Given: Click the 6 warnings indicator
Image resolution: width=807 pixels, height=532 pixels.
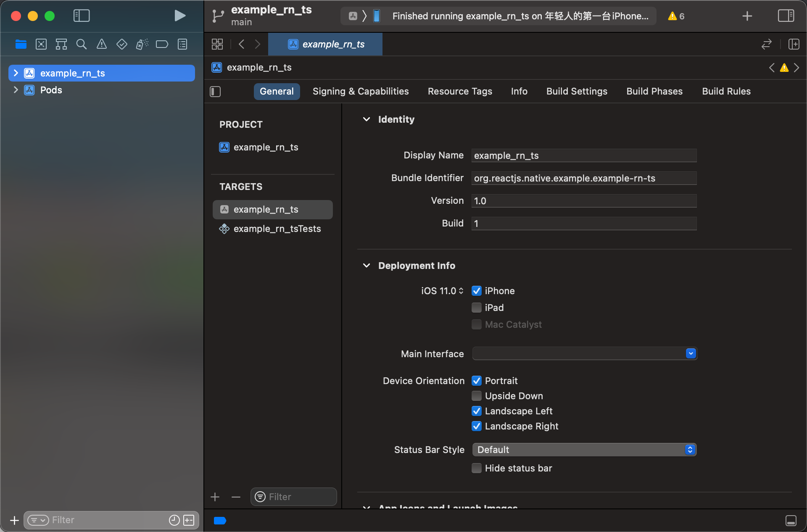Looking at the screenshot, I should [x=676, y=16].
